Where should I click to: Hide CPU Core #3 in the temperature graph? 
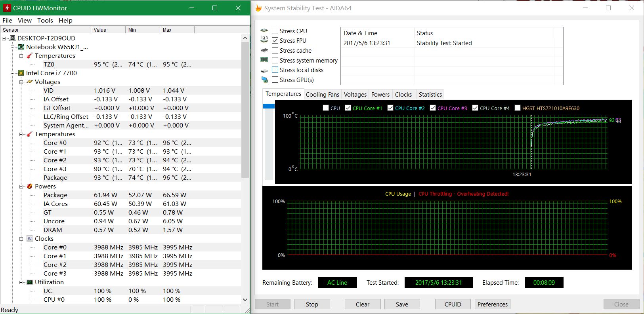tap(433, 108)
